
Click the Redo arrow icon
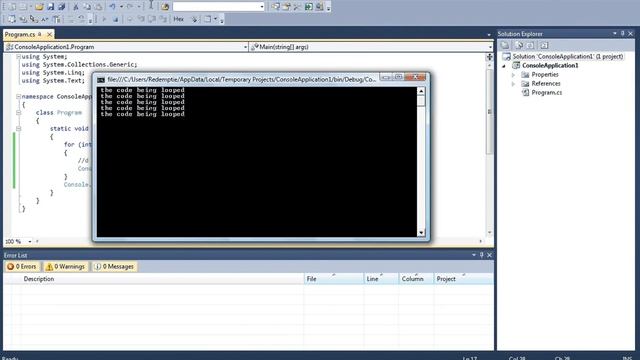[x=130, y=7]
